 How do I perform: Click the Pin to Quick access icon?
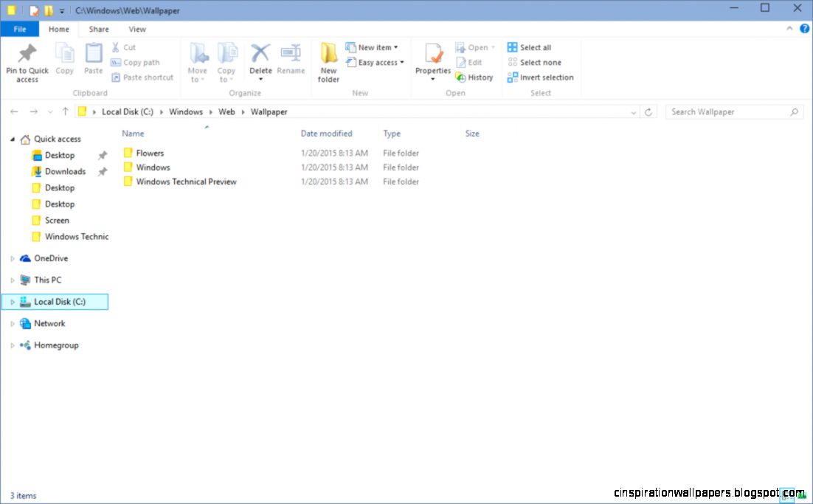pos(27,62)
